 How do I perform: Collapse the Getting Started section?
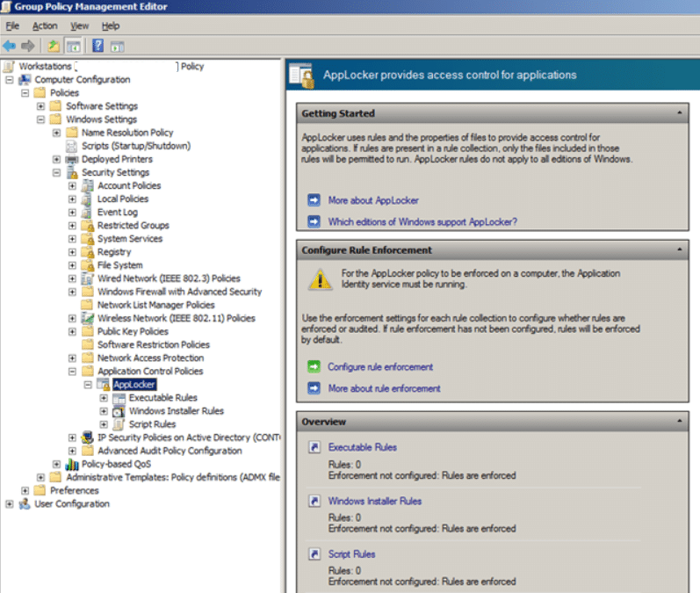pos(680,113)
